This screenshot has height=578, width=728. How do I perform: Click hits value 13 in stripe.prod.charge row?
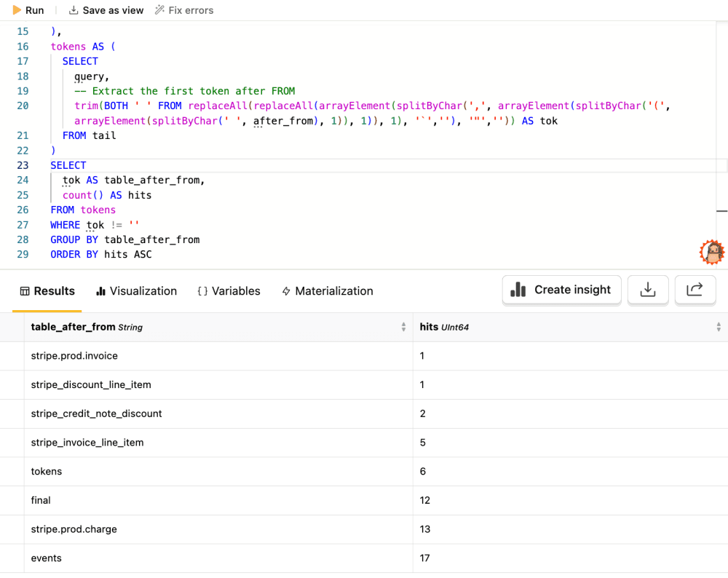tap(425, 528)
